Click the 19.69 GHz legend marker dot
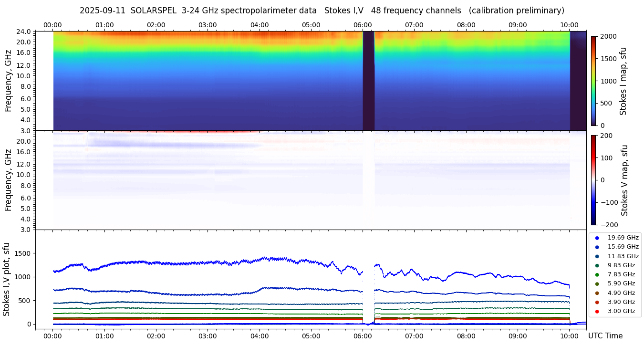Screen dimensions: 644x346 597,238
